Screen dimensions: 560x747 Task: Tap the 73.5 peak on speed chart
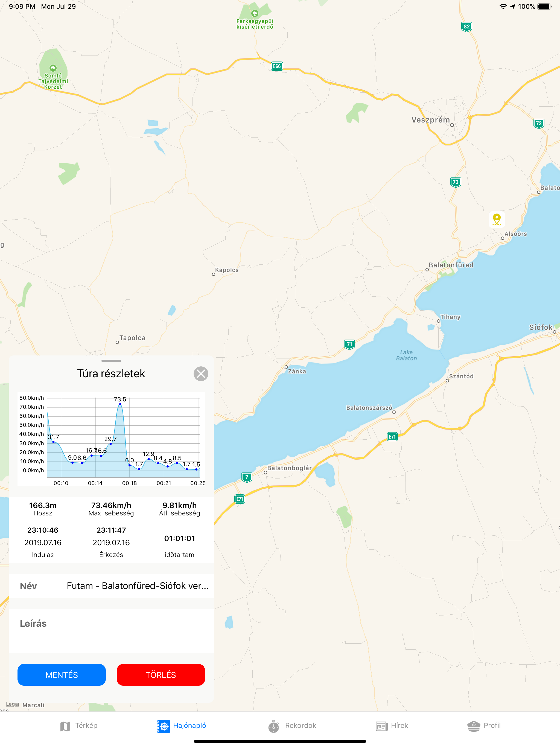click(x=120, y=404)
